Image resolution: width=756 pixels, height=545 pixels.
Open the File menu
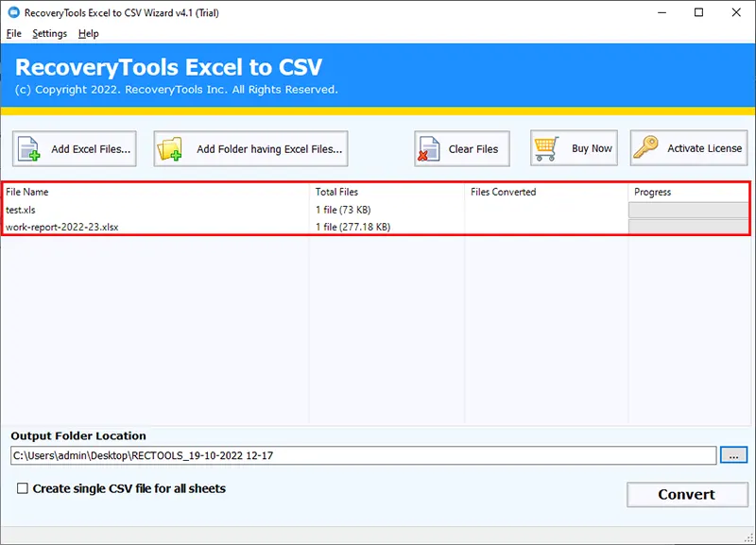[x=13, y=33]
